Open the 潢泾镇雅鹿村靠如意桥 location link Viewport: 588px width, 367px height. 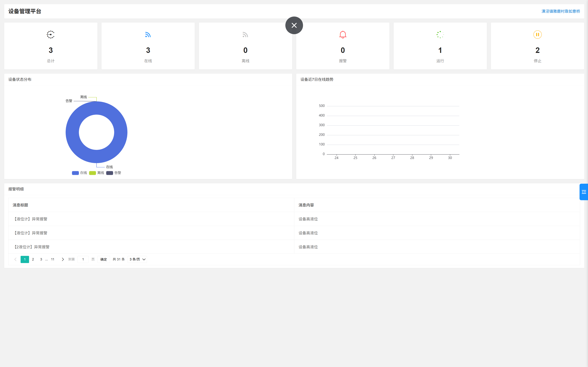[x=561, y=11]
